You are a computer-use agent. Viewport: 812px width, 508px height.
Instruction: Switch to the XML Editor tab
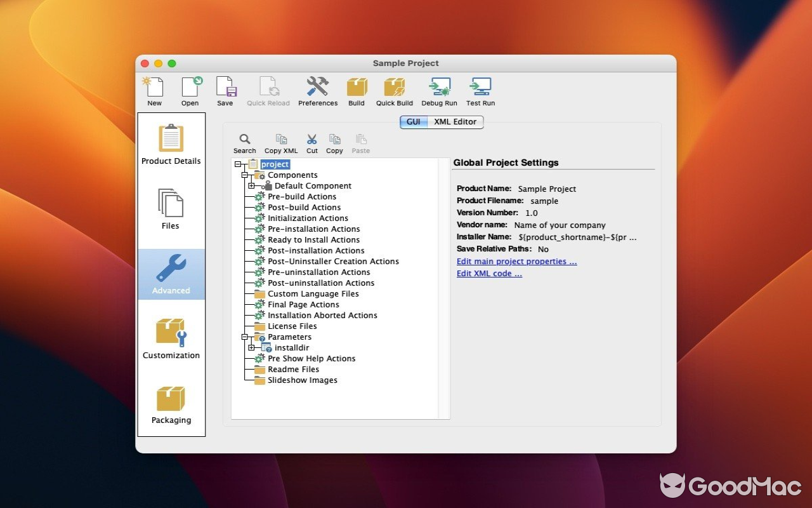click(455, 122)
